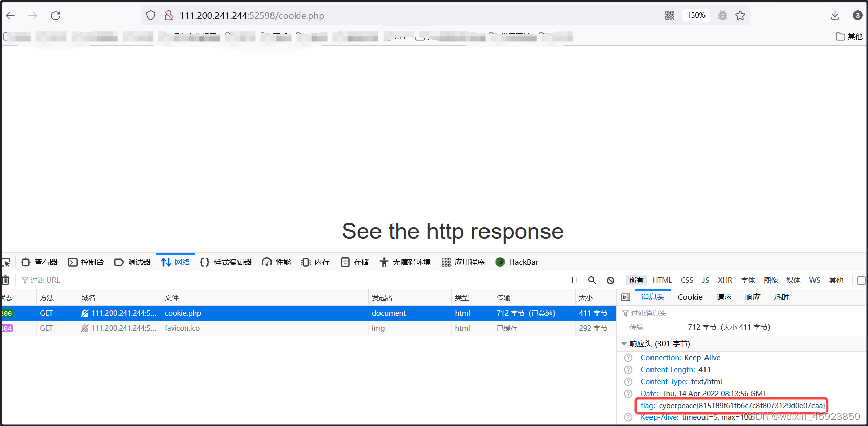Filter requests by XHR
Image resolution: width=868 pixels, height=426 pixels.
725,280
